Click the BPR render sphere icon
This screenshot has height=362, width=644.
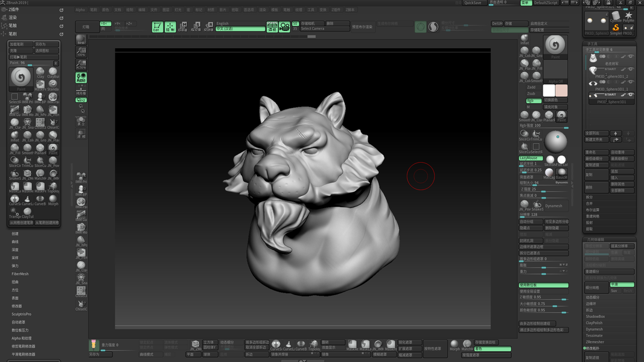(81, 39)
